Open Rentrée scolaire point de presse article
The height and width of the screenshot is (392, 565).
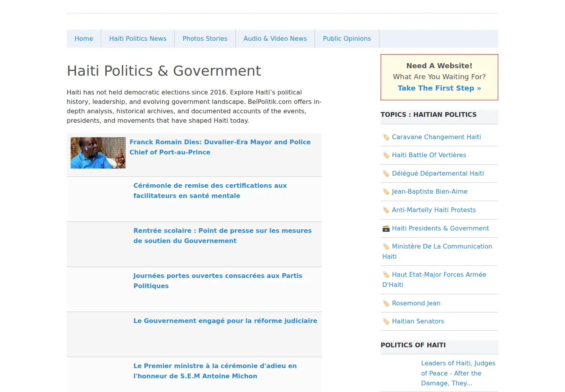pos(222,236)
